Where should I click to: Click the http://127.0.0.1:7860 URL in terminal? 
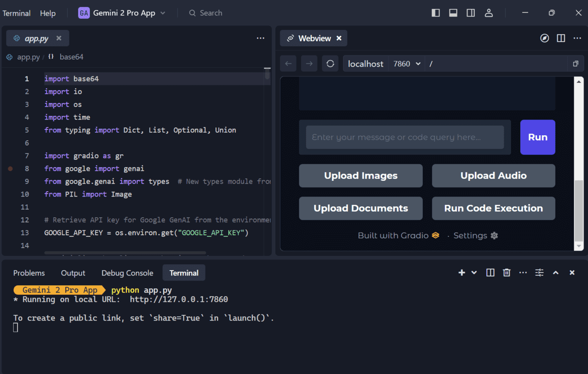click(x=179, y=299)
